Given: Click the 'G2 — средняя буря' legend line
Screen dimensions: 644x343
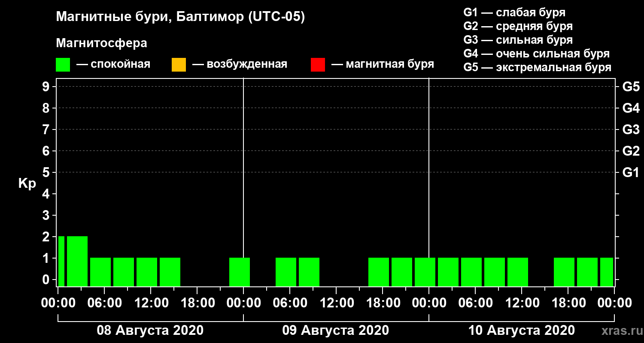Looking at the screenshot, I should [518, 26].
